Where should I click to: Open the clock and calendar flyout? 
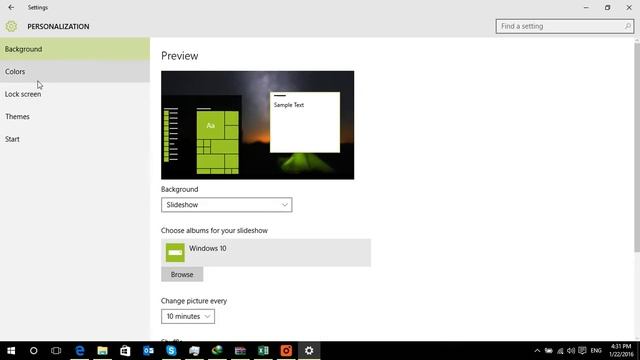point(621,351)
